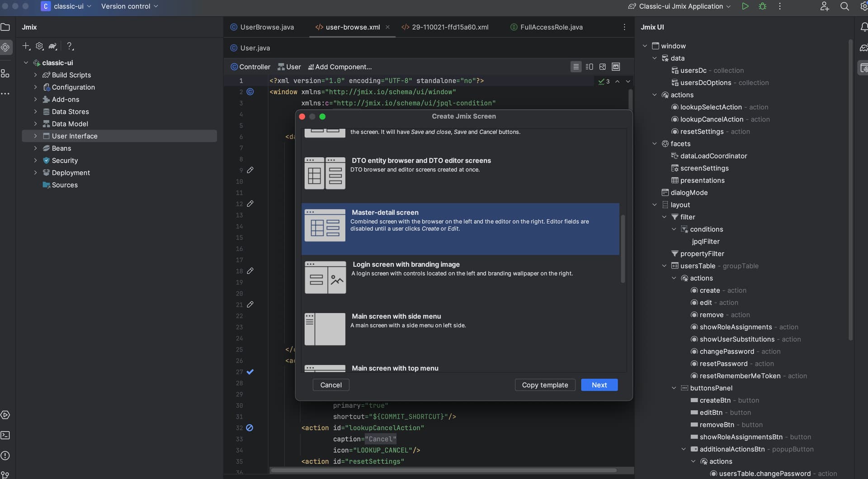This screenshot has width=868, height=479.
Task: Click the Run application icon
Action: pos(745,6)
